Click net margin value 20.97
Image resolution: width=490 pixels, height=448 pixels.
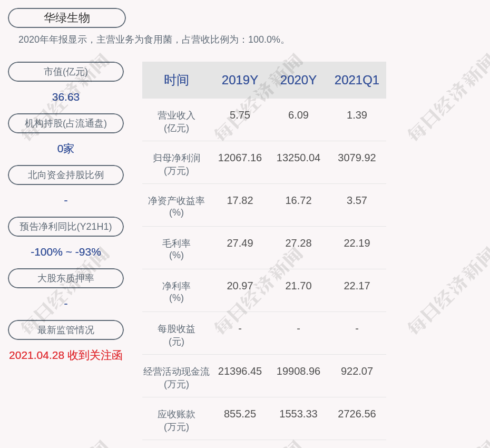pos(240,286)
